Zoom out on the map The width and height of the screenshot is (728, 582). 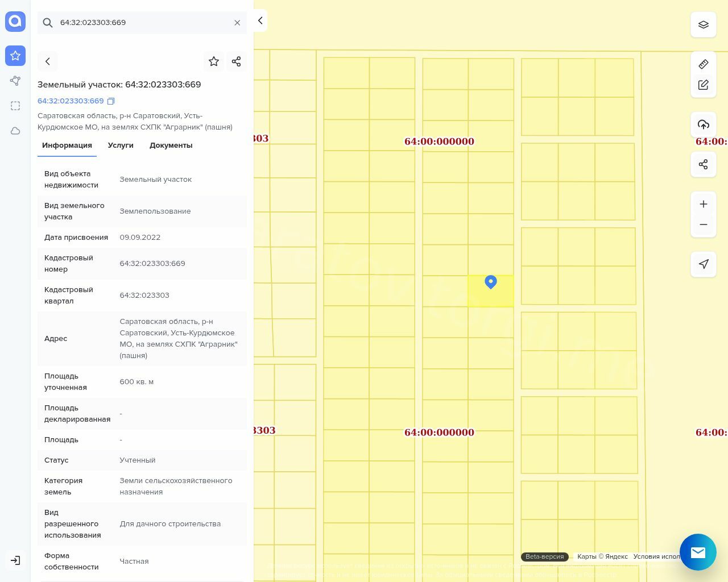point(704,225)
